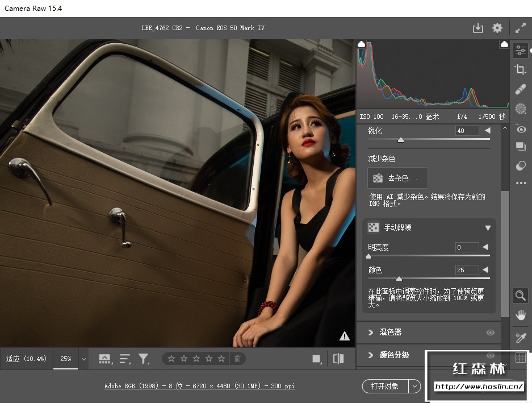This screenshot has width=532, height=403.
Task: Open the Presets panel icon
Action: (520, 165)
